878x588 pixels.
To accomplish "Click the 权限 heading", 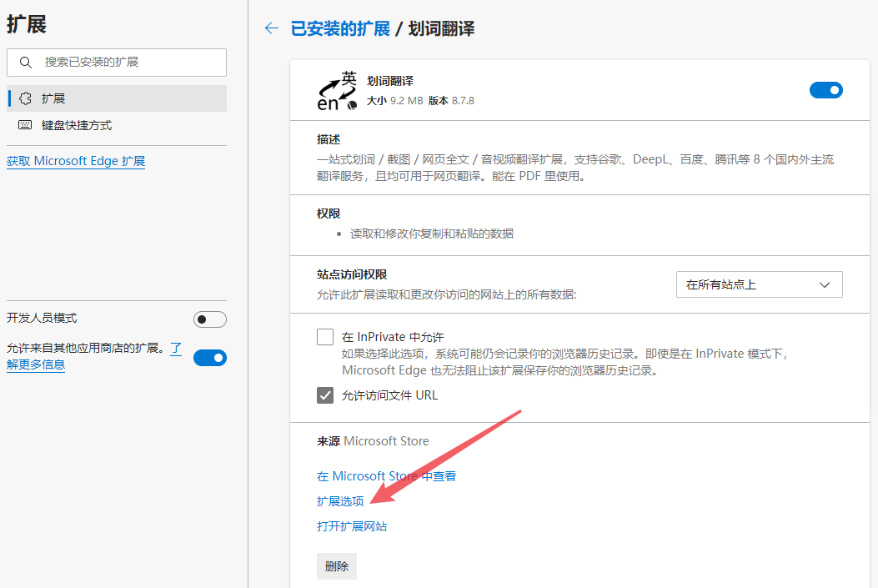I will tap(329, 214).
